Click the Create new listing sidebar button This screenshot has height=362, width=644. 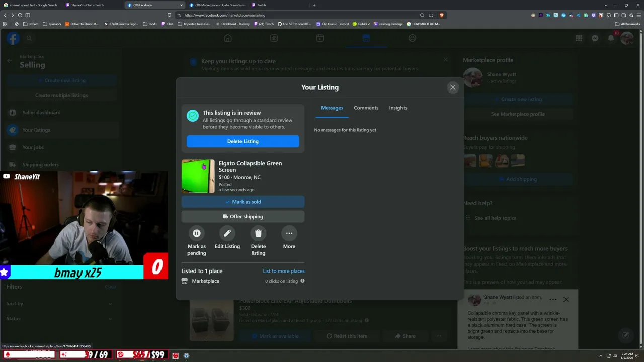61,80
